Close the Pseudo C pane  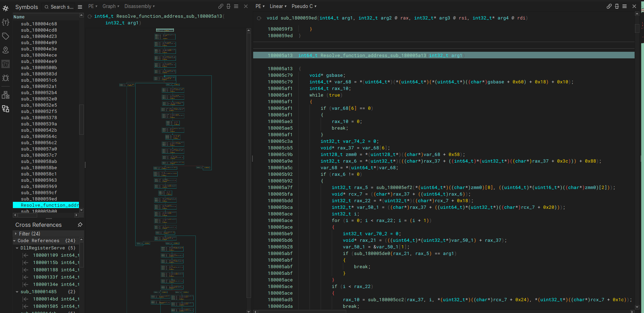point(634,6)
